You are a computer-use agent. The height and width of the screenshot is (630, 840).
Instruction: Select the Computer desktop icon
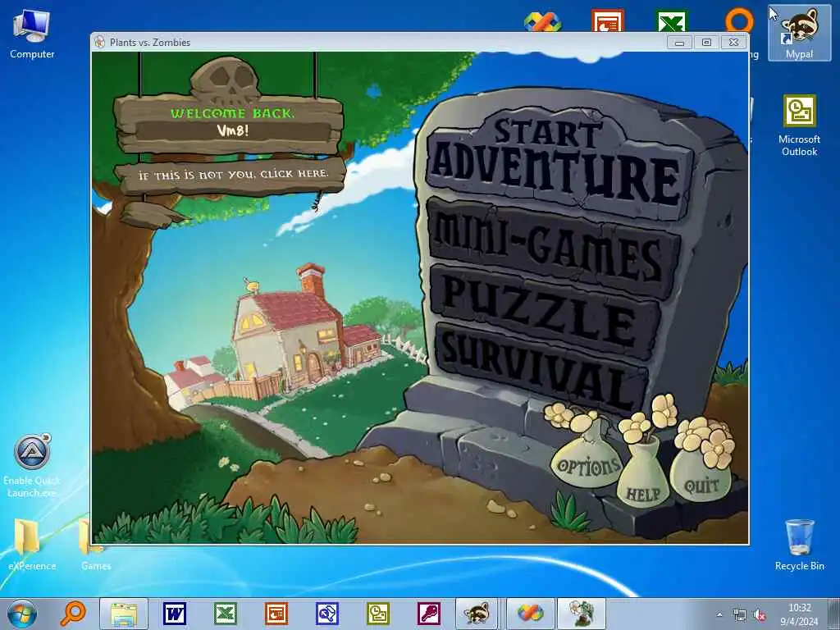(32, 34)
